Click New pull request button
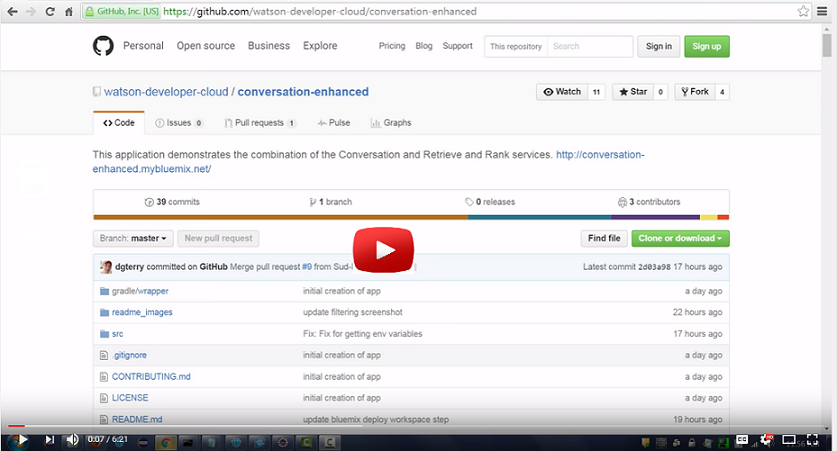837x451 pixels. 218,239
